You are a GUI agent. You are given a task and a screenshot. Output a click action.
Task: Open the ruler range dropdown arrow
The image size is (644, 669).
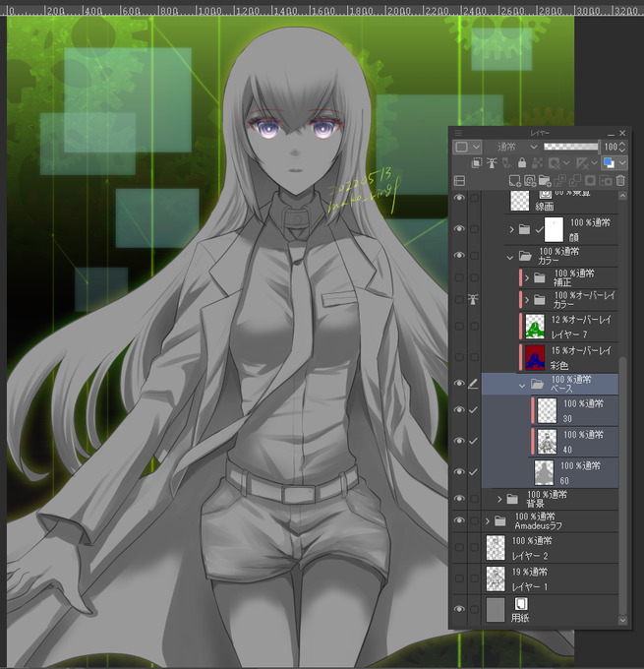[x=594, y=162]
